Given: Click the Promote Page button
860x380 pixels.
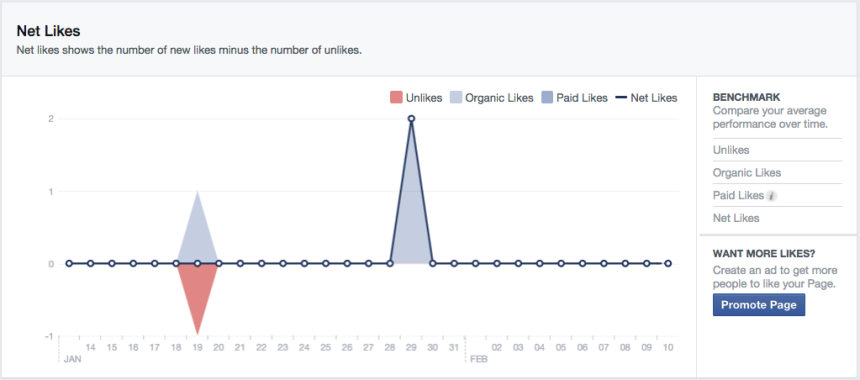Looking at the screenshot, I should (x=759, y=305).
